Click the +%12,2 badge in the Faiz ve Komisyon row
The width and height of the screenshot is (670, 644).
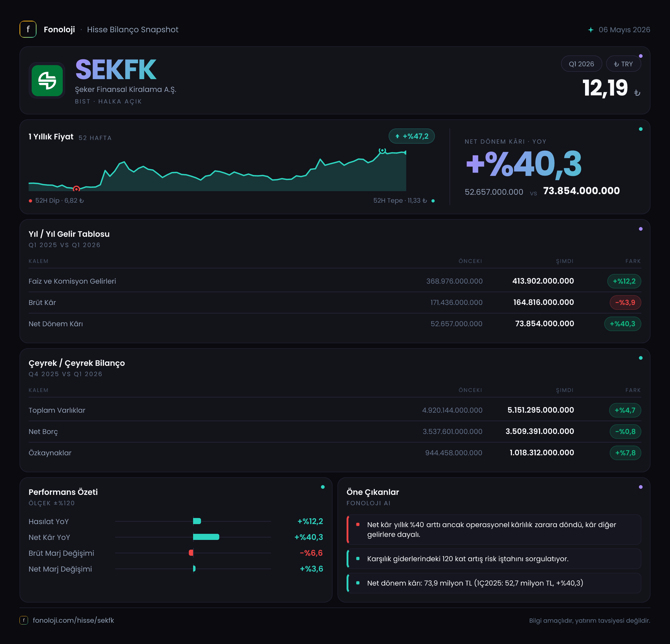click(x=624, y=281)
